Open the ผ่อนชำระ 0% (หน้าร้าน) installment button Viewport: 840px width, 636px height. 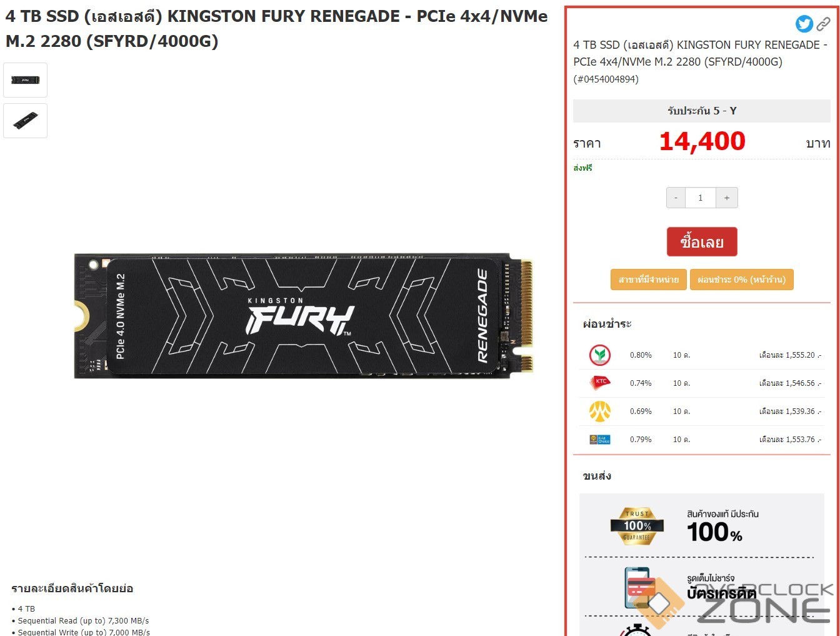[x=742, y=280]
